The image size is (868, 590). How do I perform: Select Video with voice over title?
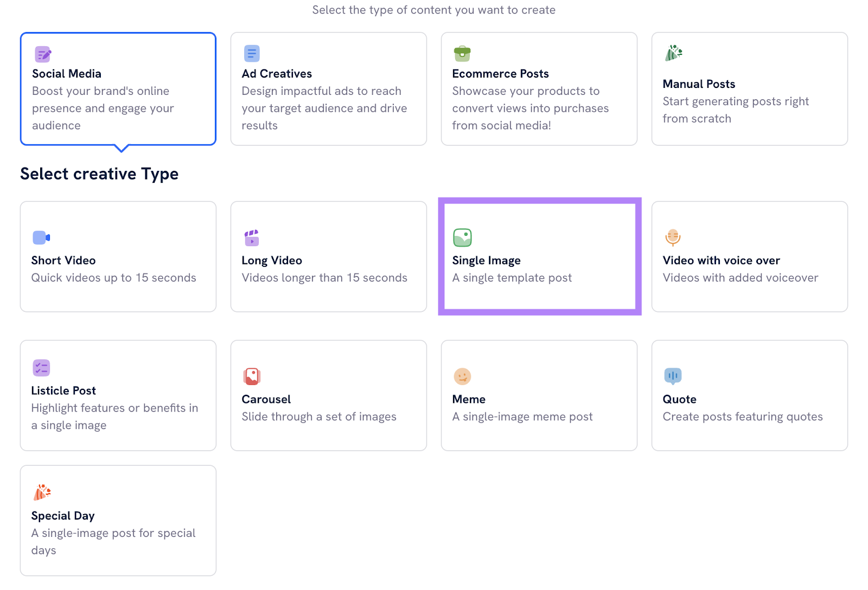click(721, 260)
